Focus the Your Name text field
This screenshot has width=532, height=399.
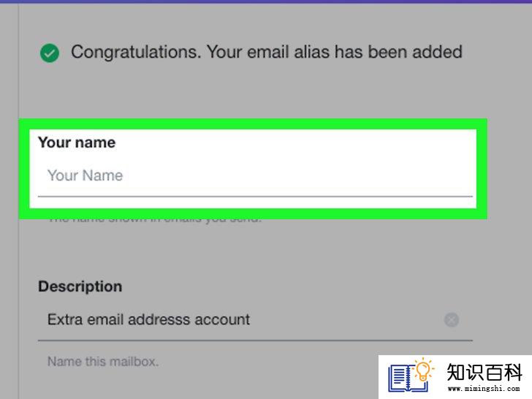coord(255,175)
